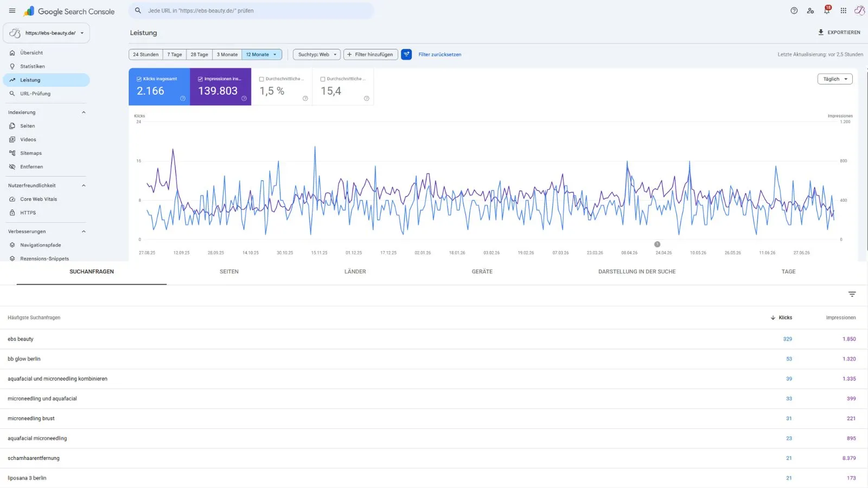Viewport: 868px width, 488px height.
Task: Collapse the Verbesserungen section
Action: pyautogui.click(x=84, y=232)
